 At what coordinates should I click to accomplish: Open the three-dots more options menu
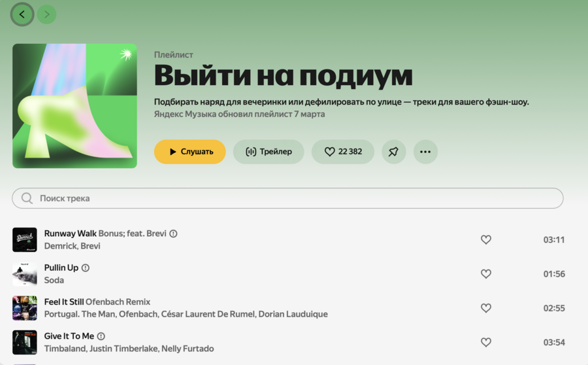[425, 152]
